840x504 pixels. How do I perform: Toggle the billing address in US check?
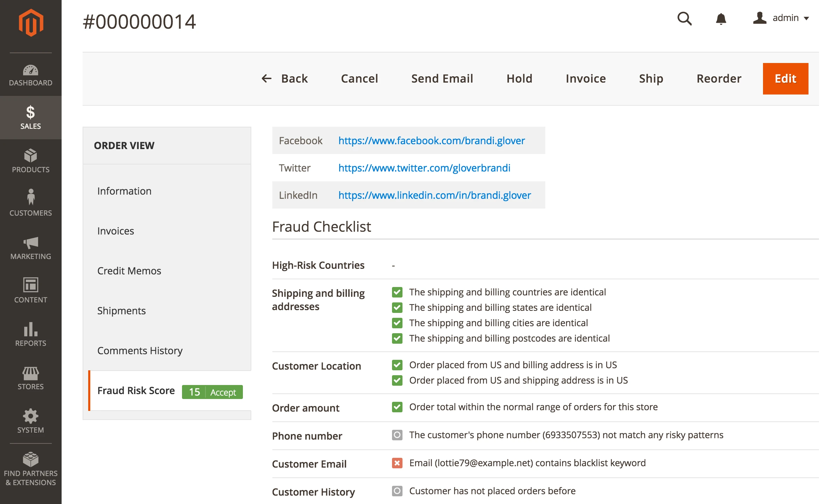point(397,365)
